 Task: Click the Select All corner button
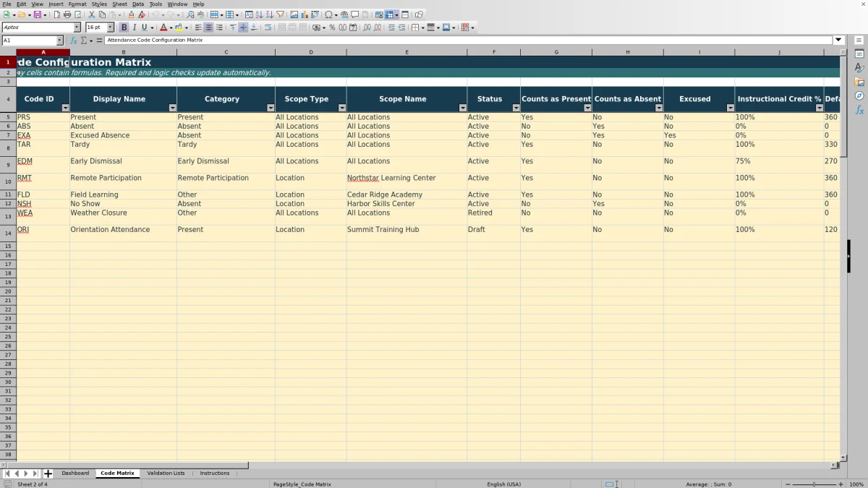point(8,52)
